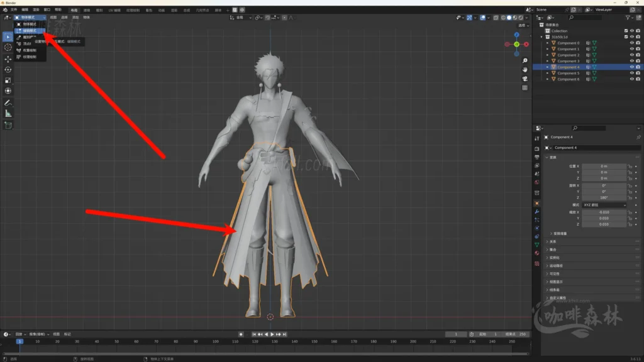Toggle camera view with the camera gizmo icon
Image resolution: width=644 pixels, height=362 pixels.
coord(525,79)
